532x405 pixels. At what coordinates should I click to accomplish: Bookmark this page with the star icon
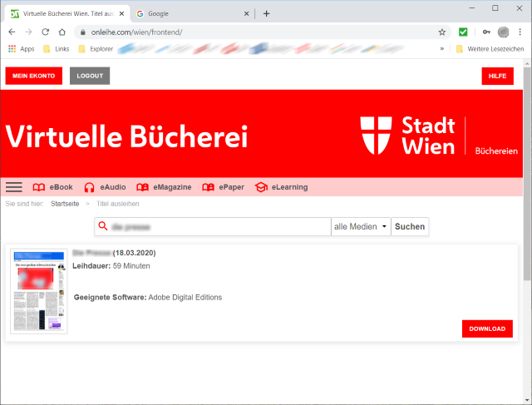pyautogui.click(x=441, y=32)
